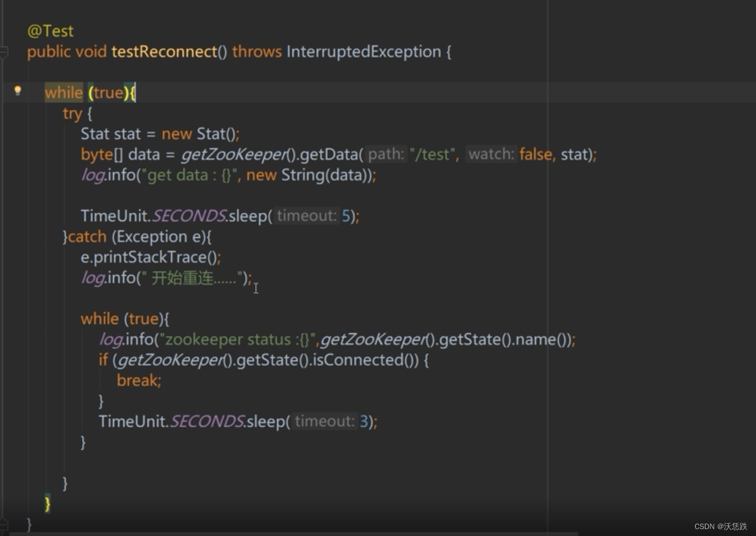Click the horizontal scrollbar below the code

(294, 533)
